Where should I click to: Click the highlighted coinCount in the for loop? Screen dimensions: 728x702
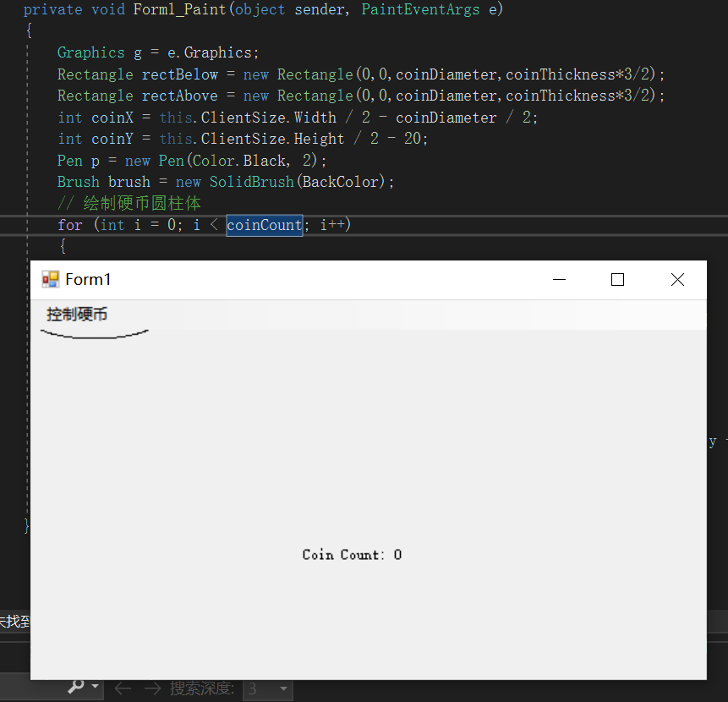tap(264, 225)
